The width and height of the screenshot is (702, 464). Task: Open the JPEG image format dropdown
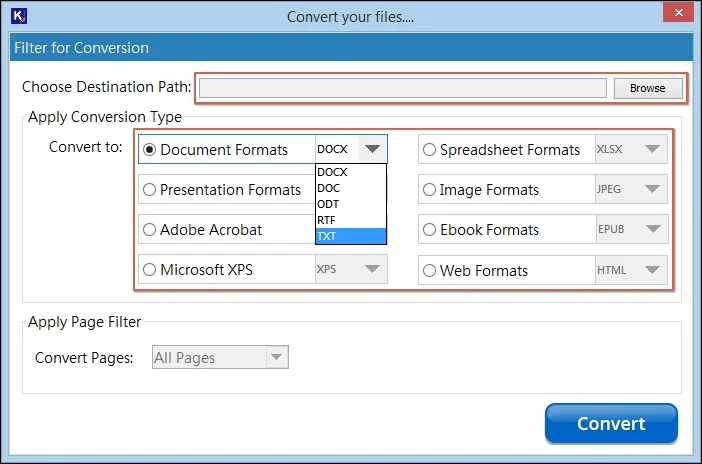click(652, 189)
